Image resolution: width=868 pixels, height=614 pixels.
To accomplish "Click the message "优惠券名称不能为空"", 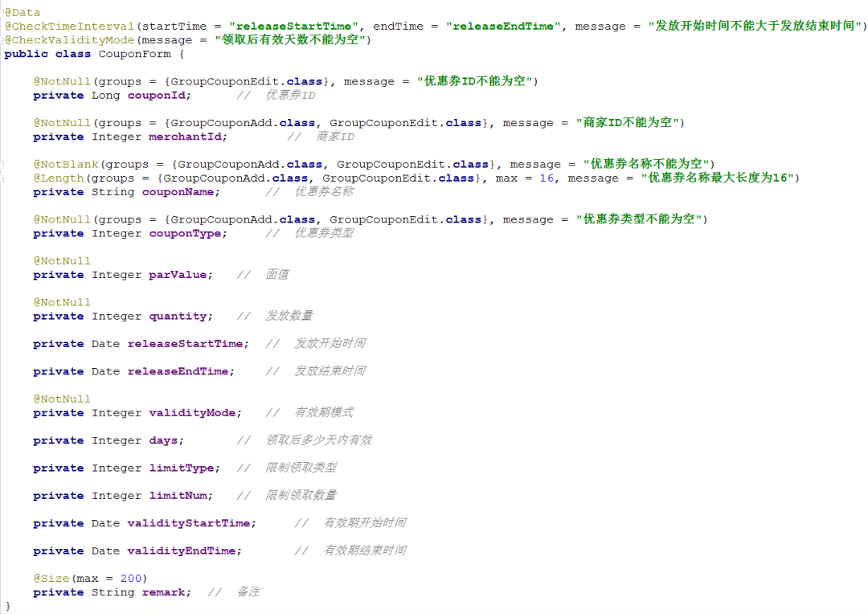I will 646,165.
